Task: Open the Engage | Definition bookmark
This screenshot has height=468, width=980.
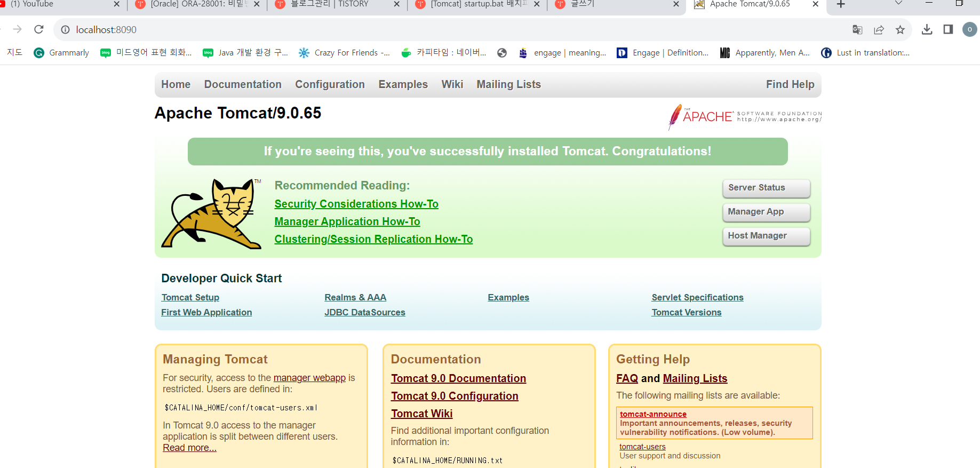Action: pos(663,53)
